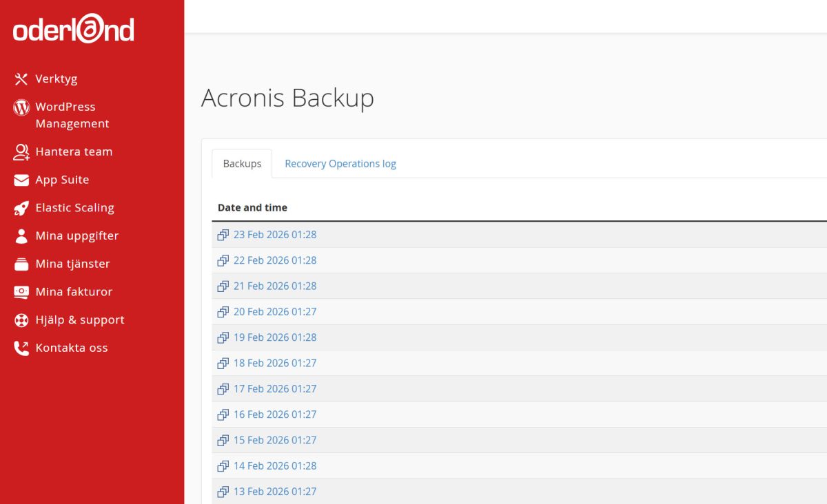827x504 pixels.
Task: Open backup from 13 Feb 2026 01:27
Action: click(x=275, y=492)
